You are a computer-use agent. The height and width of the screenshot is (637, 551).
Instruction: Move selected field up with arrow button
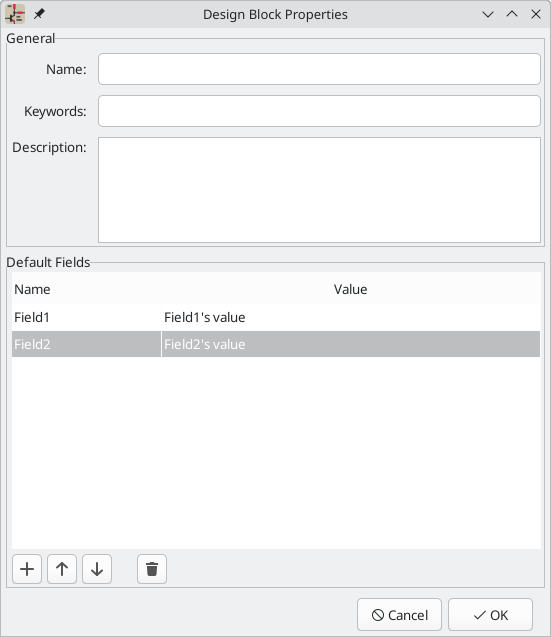tap(62, 569)
